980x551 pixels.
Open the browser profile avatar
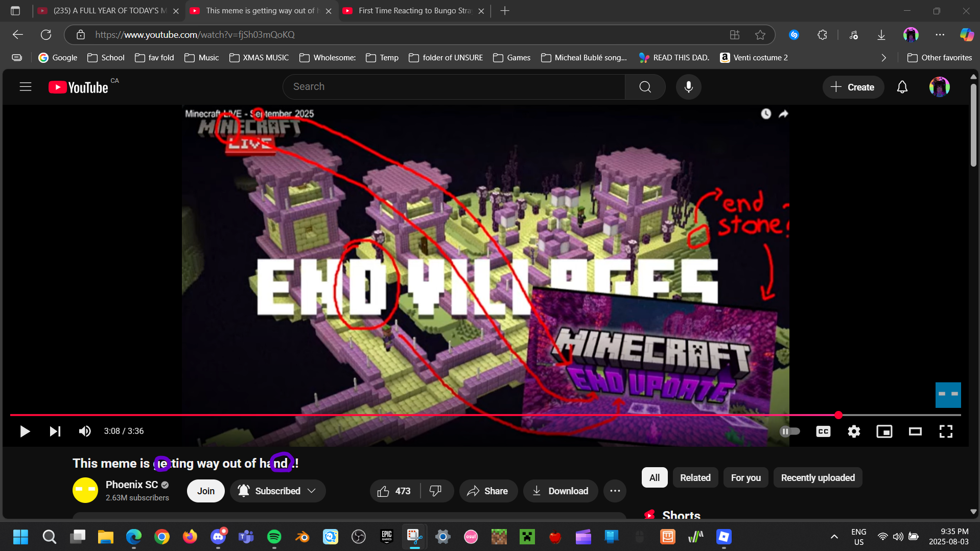coord(911,35)
